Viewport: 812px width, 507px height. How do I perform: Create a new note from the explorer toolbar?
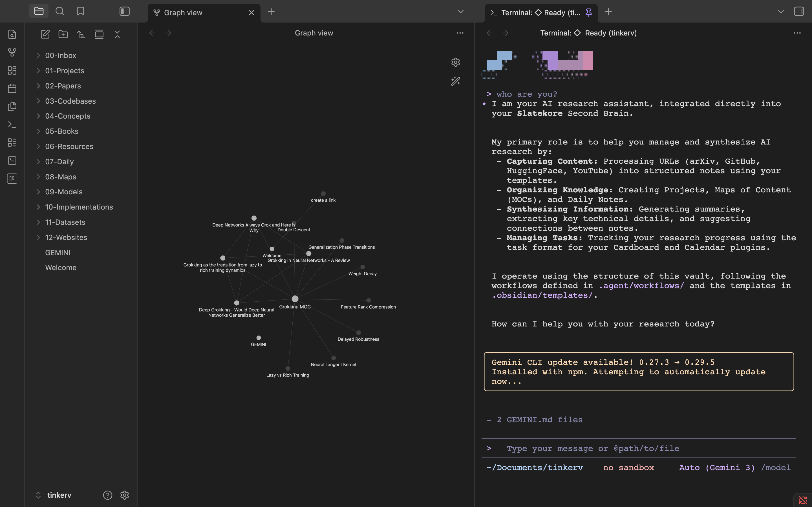tap(45, 34)
